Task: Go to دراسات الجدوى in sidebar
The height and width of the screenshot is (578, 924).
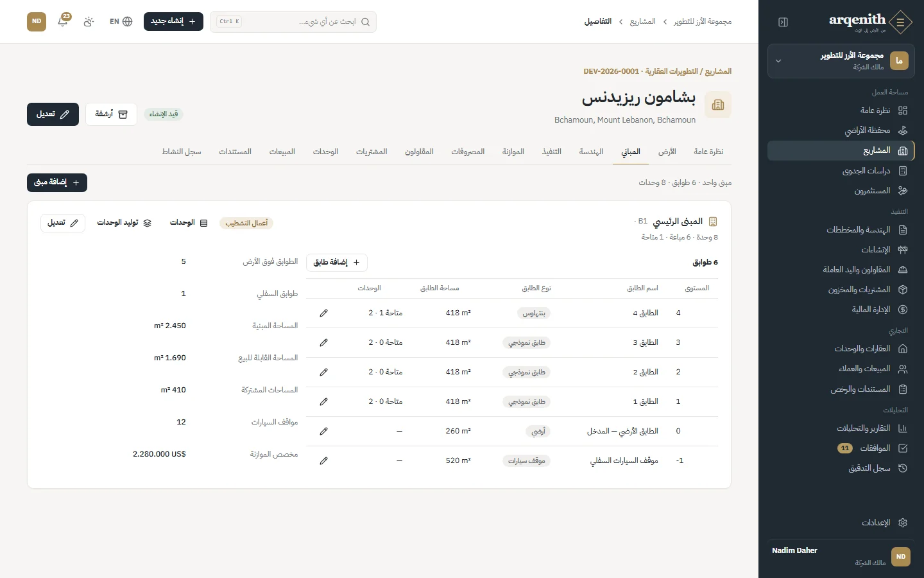Action: [841, 171]
